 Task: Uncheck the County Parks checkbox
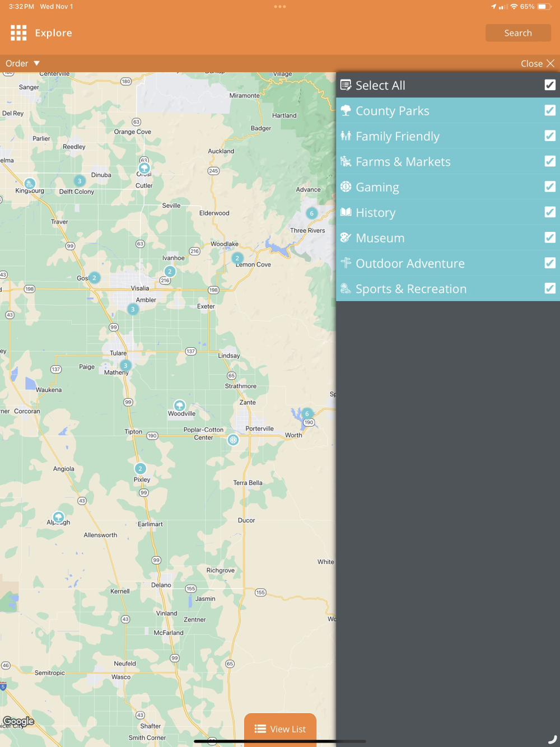pos(550,110)
